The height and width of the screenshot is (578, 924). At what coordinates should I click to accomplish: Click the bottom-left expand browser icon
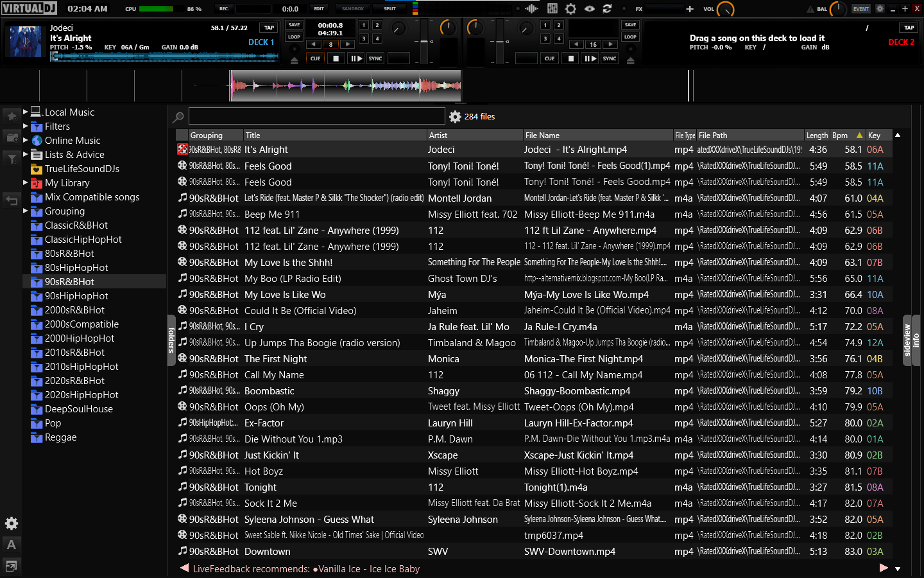pyautogui.click(x=12, y=566)
